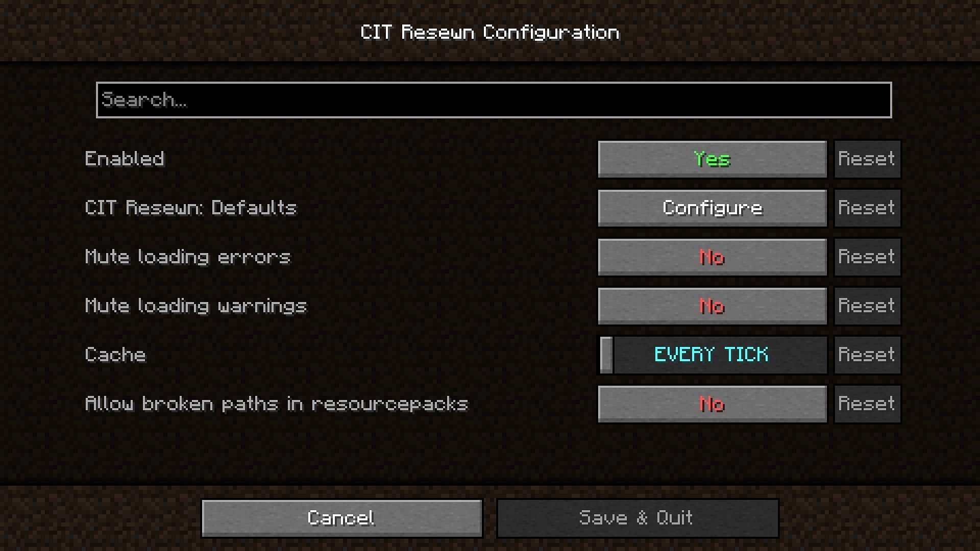This screenshot has height=551, width=980.
Task: Click the Cache slider left arrow
Action: click(604, 355)
